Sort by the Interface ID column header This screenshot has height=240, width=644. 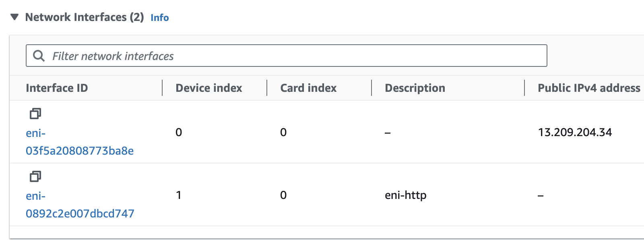[x=57, y=88]
